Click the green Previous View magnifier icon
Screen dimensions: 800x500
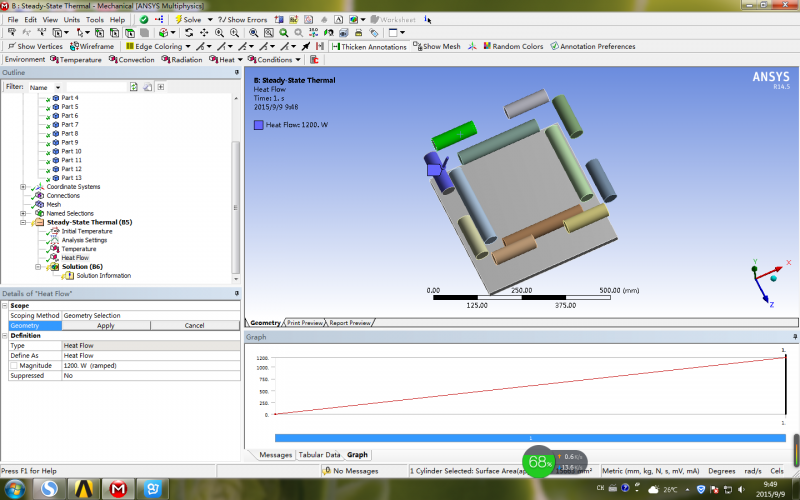point(284,33)
